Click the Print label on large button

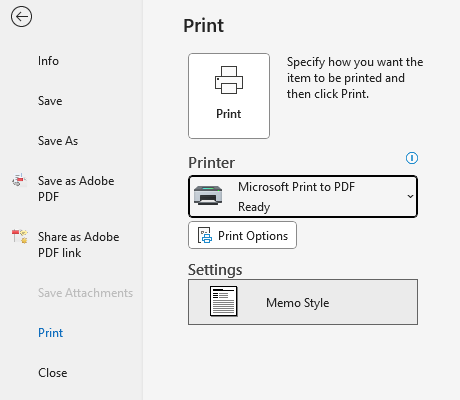tap(229, 114)
